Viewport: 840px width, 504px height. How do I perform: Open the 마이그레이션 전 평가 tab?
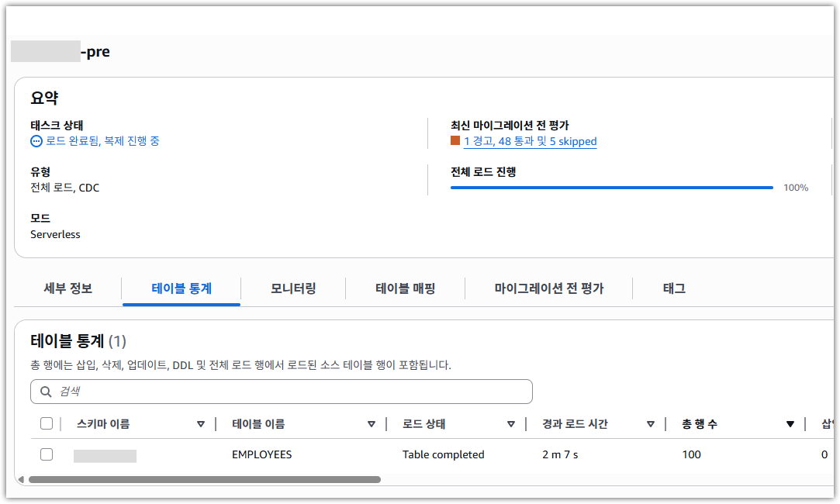(x=549, y=288)
